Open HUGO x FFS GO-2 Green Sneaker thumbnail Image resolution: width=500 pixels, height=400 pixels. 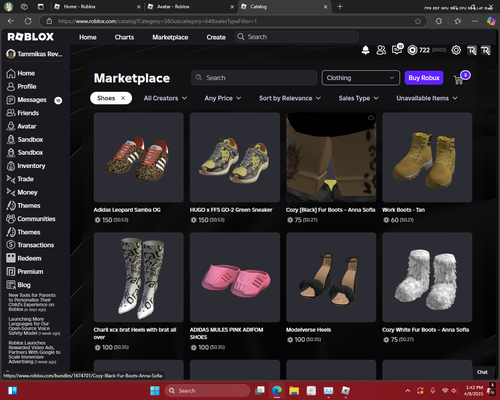[x=235, y=157]
